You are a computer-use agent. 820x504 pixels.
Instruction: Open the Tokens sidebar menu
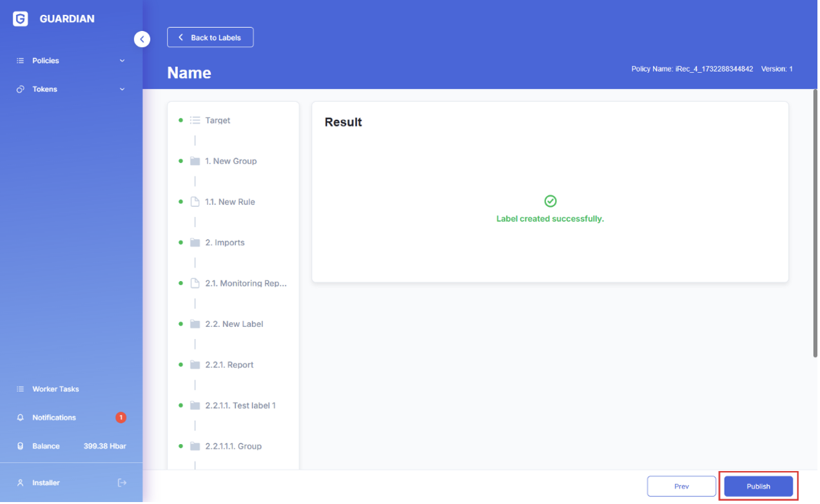click(x=45, y=90)
